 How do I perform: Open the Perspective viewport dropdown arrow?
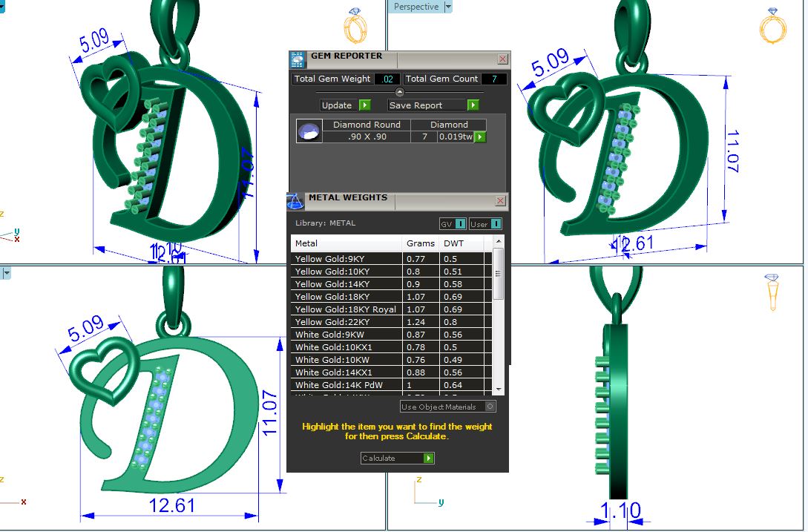447,7
